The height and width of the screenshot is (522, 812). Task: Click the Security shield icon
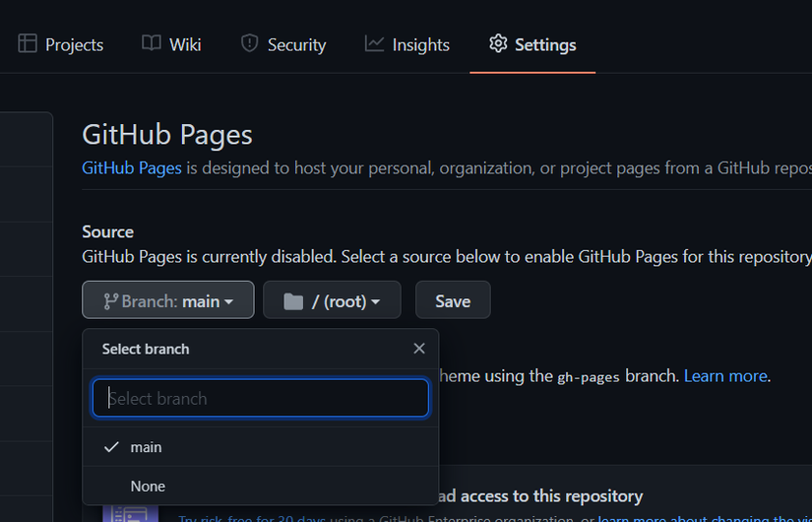(249, 44)
